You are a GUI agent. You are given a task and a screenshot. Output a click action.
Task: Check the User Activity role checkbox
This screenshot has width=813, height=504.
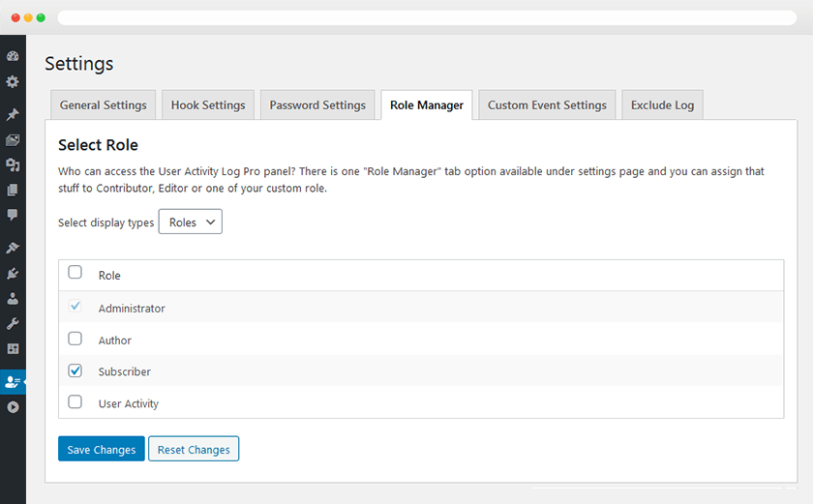[75, 402]
